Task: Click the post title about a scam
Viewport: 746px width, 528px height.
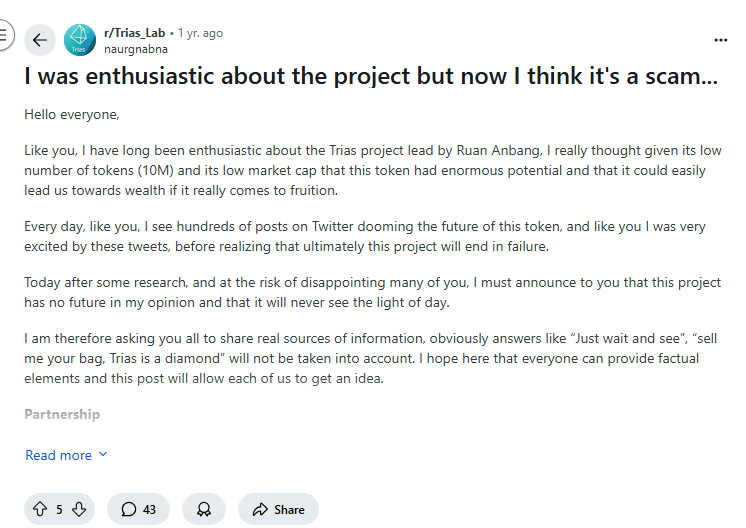Action: [x=370, y=76]
